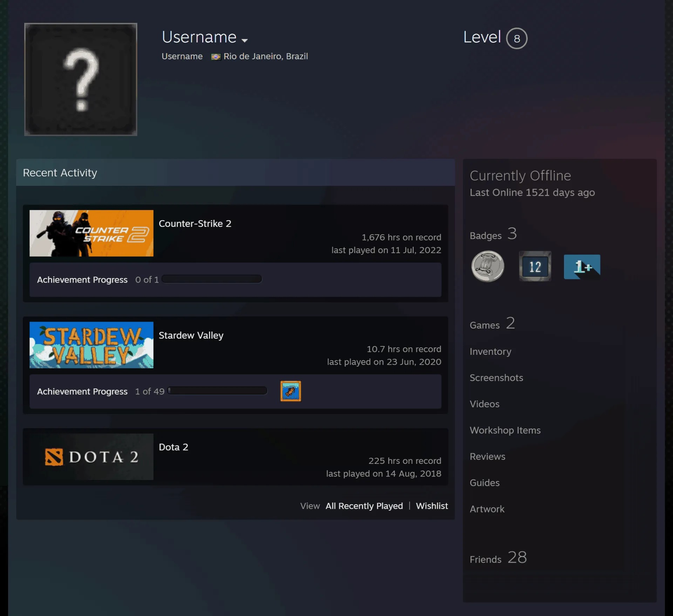
Task: Open the Stardew Valley game banner
Action: point(91,345)
